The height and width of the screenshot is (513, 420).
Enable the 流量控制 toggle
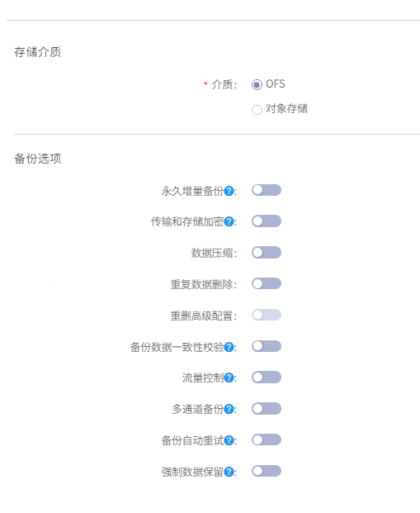point(267,378)
